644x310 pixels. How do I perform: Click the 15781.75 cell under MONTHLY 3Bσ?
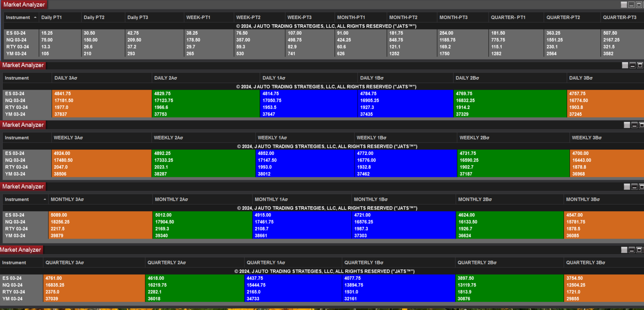tap(604, 222)
